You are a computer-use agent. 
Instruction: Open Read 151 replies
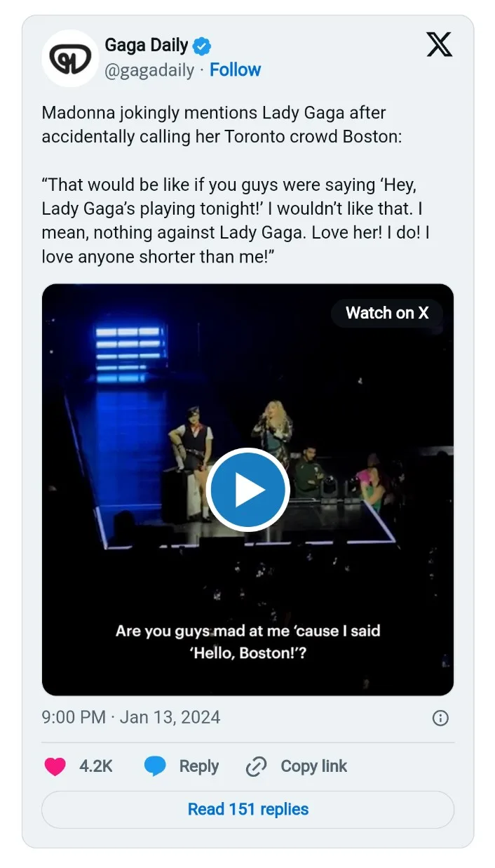point(247,809)
